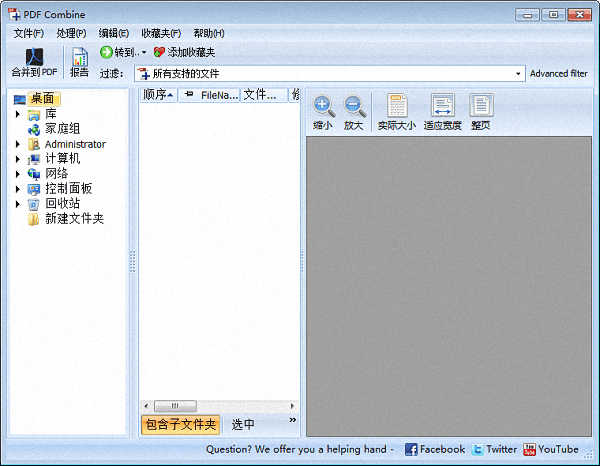Open the Facebook icon link
Image resolution: width=600 pixels, height=466 pixels.
(x=411, y=450)
